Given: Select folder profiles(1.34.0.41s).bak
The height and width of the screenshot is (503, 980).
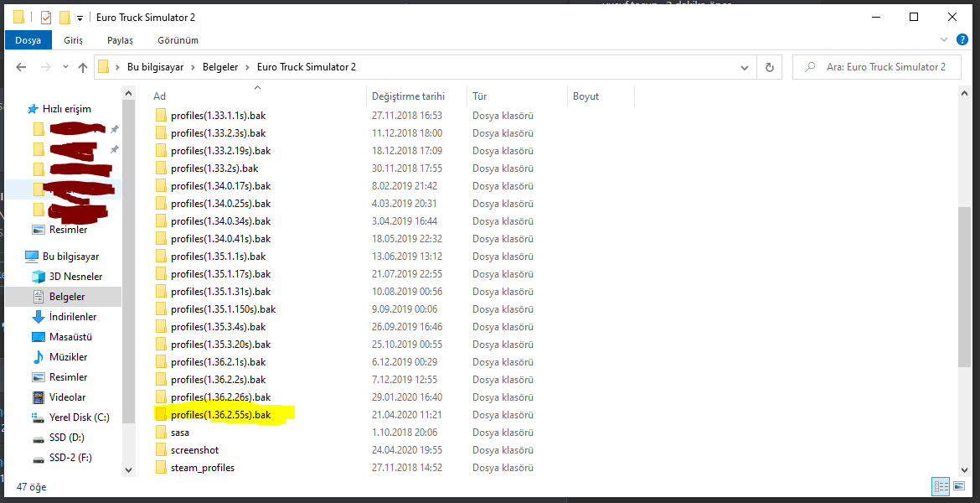Looking at the screenshot, I should [220, 238].
